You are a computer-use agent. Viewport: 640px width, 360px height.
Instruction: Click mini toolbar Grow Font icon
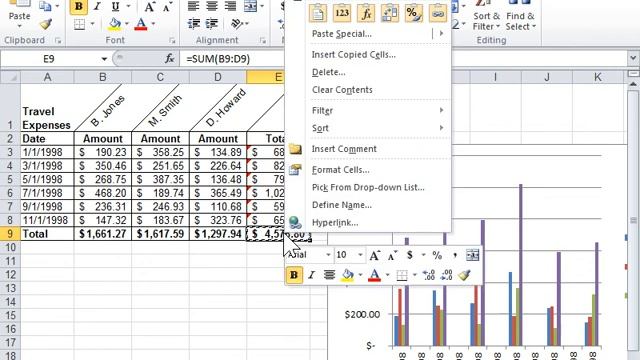coord(374,256)
